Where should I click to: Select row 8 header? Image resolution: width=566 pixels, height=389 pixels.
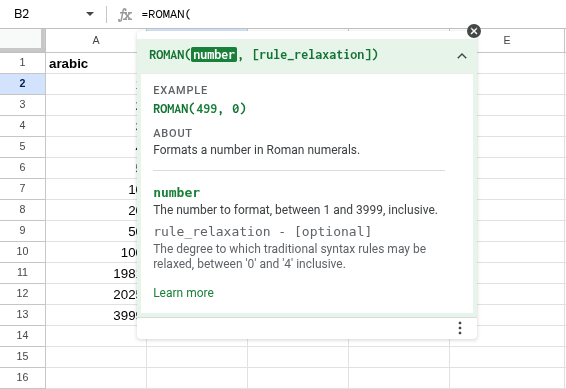pos(22,209)
